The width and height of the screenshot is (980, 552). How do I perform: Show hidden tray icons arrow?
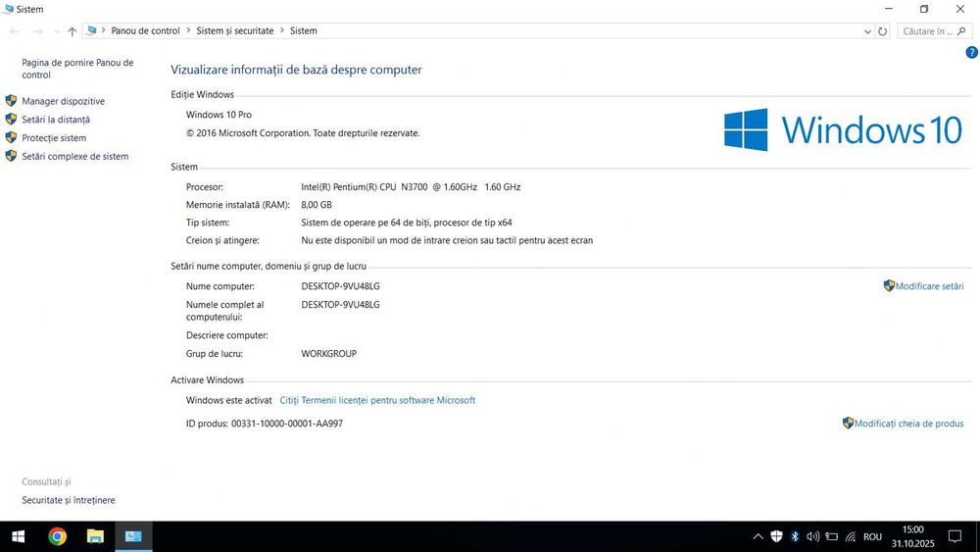point(759,536)
